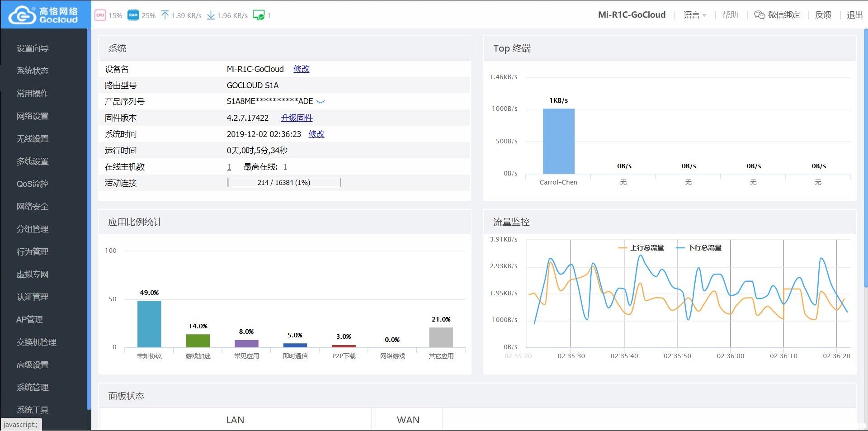Click the CPU usage icon
This screenshot has height=431, width=868.
[100, 15]
